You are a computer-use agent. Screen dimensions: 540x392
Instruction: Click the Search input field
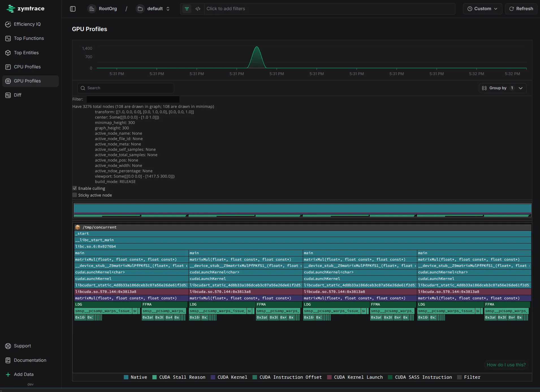[x=126, y=88]
